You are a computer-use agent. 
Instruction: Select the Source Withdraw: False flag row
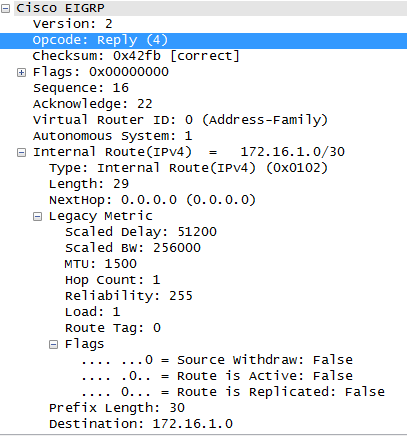[x=217, y=360]
